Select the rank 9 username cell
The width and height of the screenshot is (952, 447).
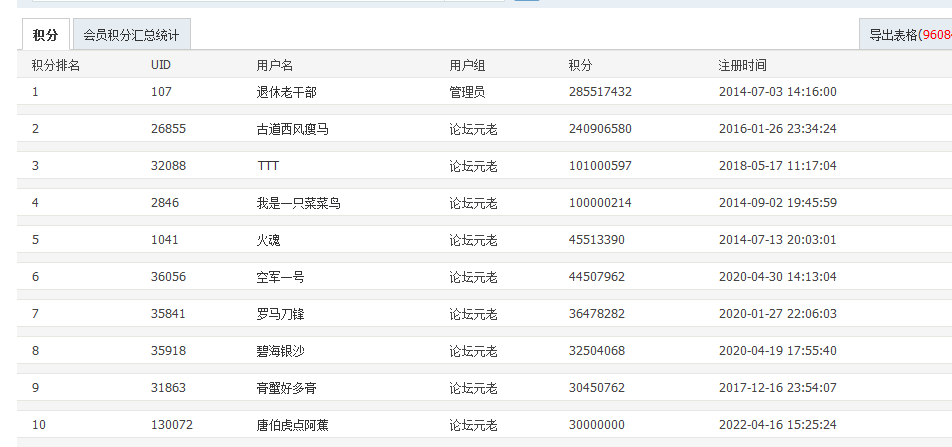coord(287,388)
